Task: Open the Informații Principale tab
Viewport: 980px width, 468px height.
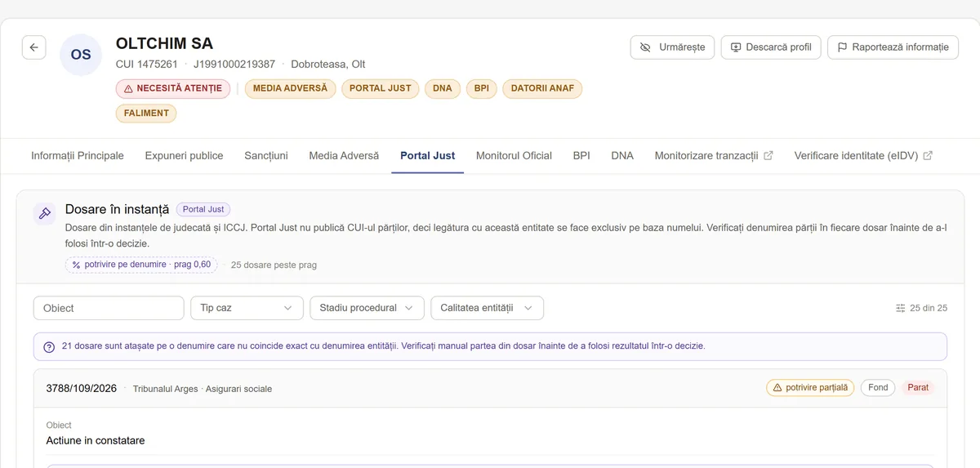Action: click(x=78, y=155)
